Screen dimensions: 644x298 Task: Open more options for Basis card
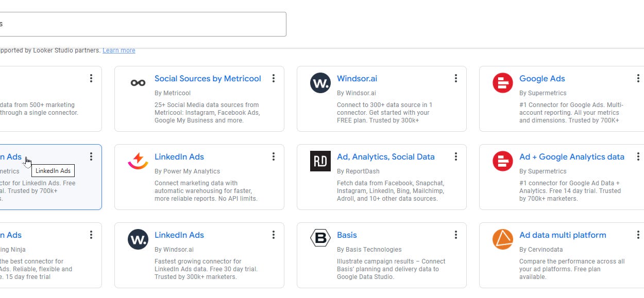(456, 235)
